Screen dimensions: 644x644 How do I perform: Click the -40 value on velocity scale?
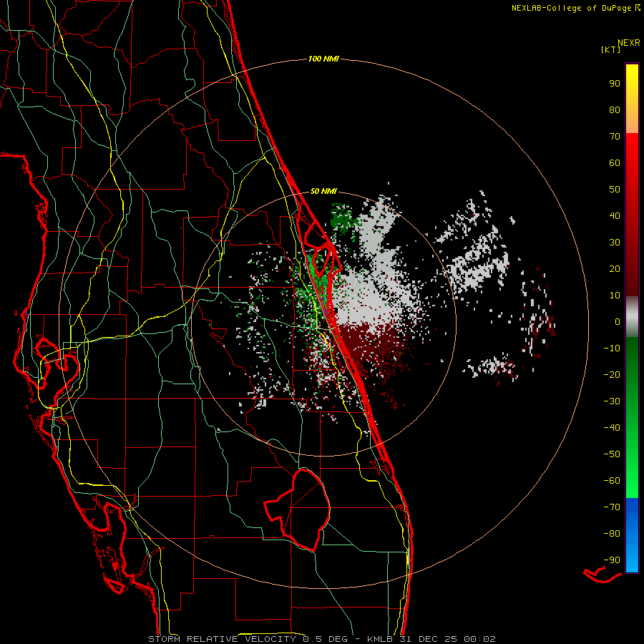612,428
